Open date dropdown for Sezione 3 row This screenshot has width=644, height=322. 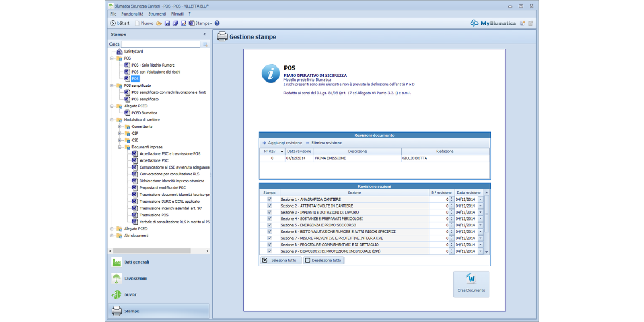tap(480, 212)
